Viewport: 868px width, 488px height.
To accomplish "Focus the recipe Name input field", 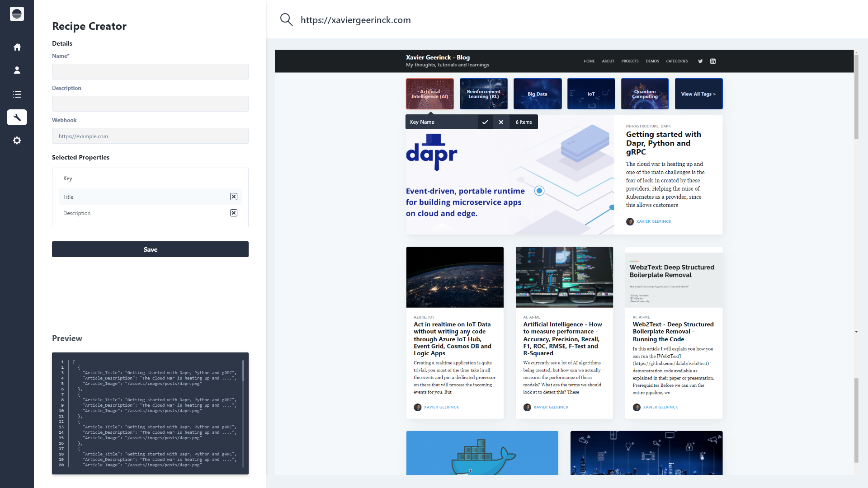I will point(150,71).
